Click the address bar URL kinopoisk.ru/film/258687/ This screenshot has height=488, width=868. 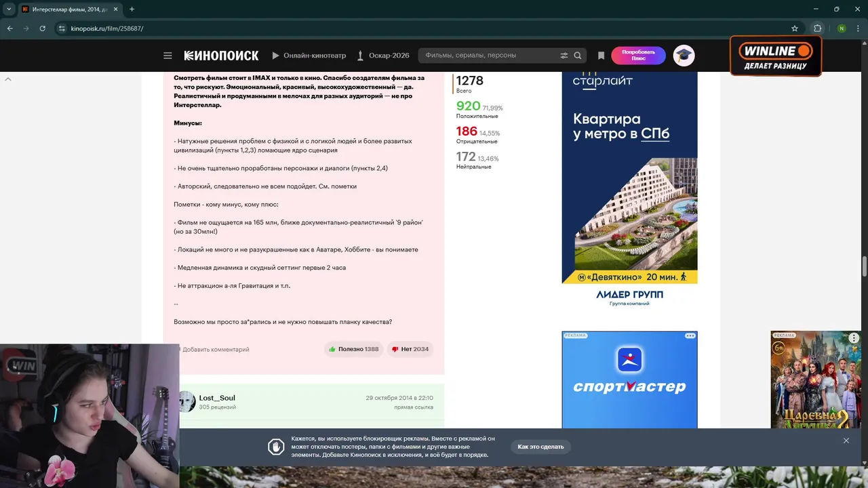107,28
